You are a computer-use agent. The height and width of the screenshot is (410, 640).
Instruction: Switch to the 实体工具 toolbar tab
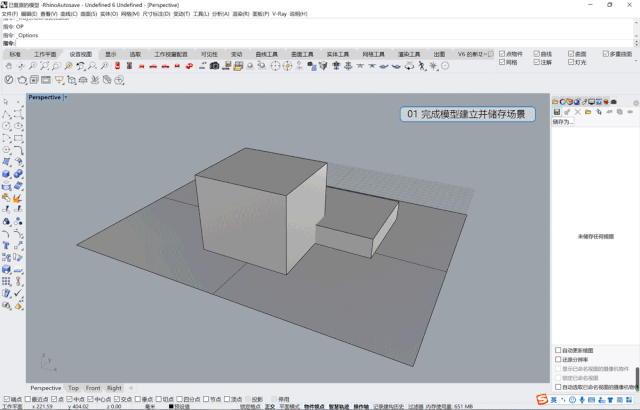coord(338,54)
